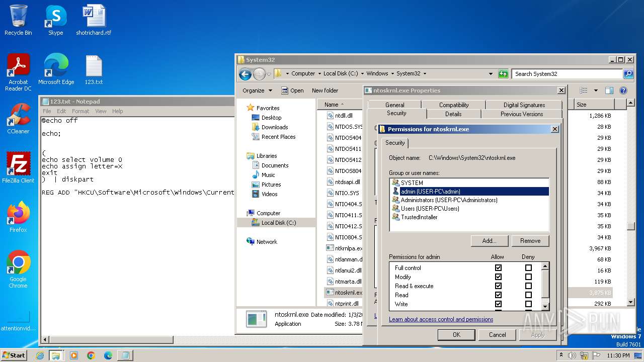Open the Organize dropdown menu
Screen dimensions: 644x362
click(x=257, y=90)
